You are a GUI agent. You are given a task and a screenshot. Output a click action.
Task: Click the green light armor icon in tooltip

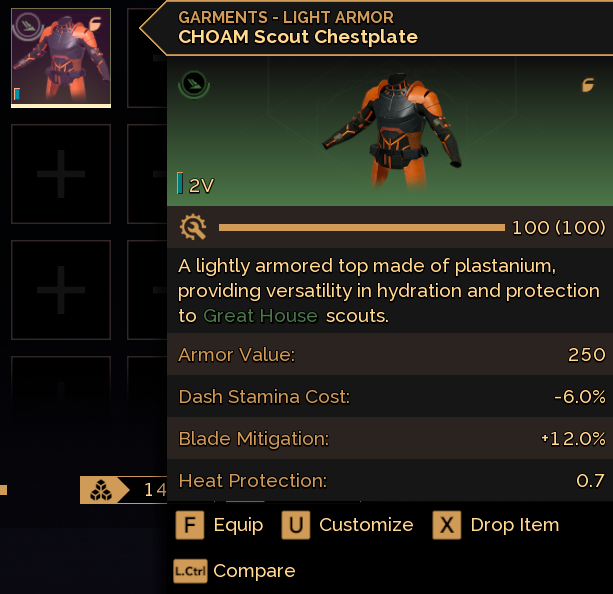pos(193,84)
